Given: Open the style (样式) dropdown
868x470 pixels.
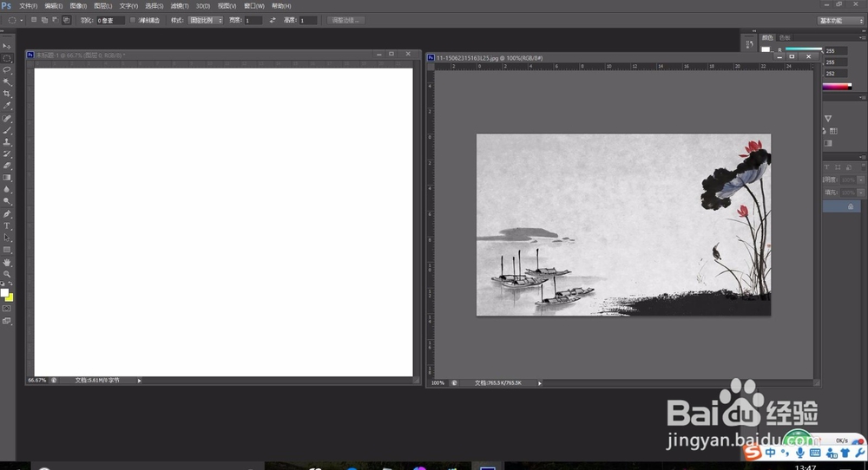Looking at the screenshot, I should [206, 21].
